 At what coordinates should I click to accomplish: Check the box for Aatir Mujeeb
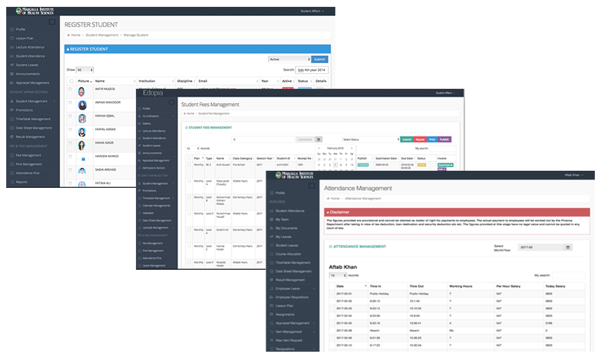coord(70,89)
